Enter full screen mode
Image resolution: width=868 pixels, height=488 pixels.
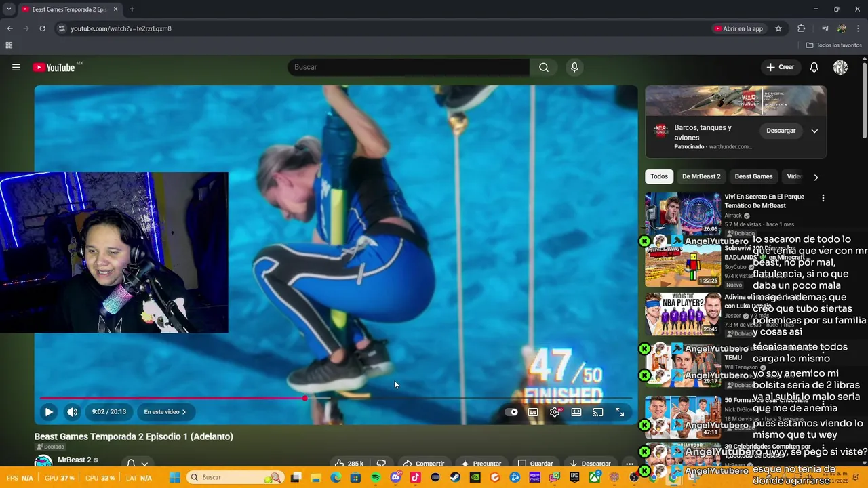pos(620,412)
